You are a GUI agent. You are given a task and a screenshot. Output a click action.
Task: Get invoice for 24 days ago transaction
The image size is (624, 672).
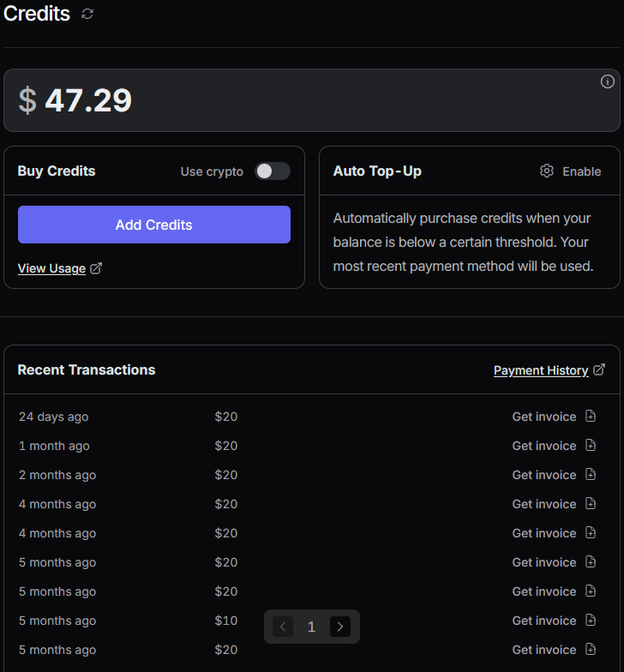pos(543,417)
